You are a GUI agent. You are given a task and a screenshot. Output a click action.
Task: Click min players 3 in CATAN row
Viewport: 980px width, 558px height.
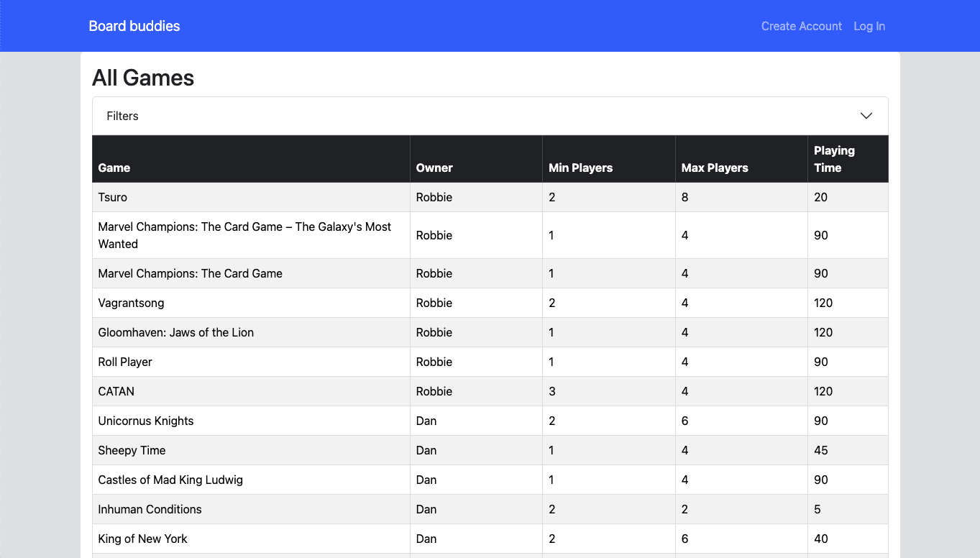552,391
